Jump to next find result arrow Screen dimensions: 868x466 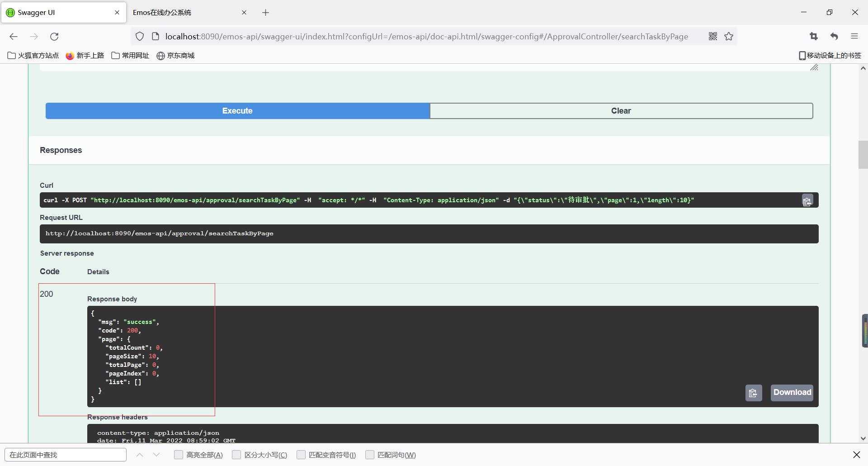[156, 455]
